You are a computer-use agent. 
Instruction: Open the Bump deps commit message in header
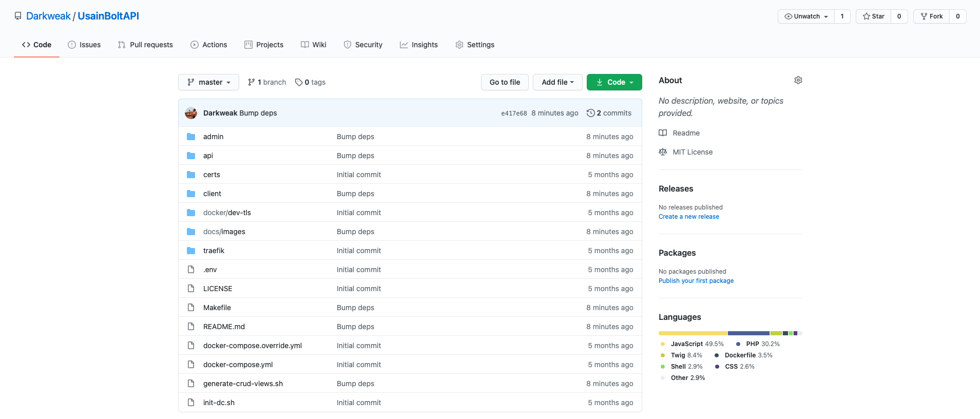click(x=258, y=113)
